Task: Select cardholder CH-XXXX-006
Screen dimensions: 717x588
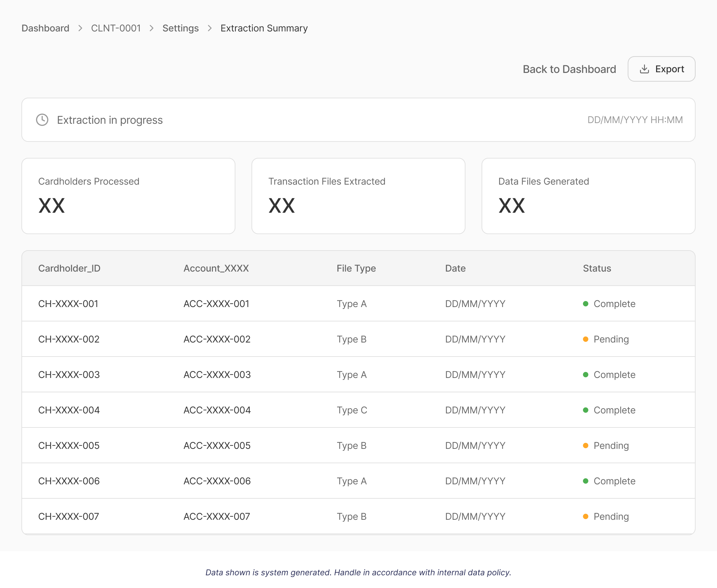Action: pos(69,481)
